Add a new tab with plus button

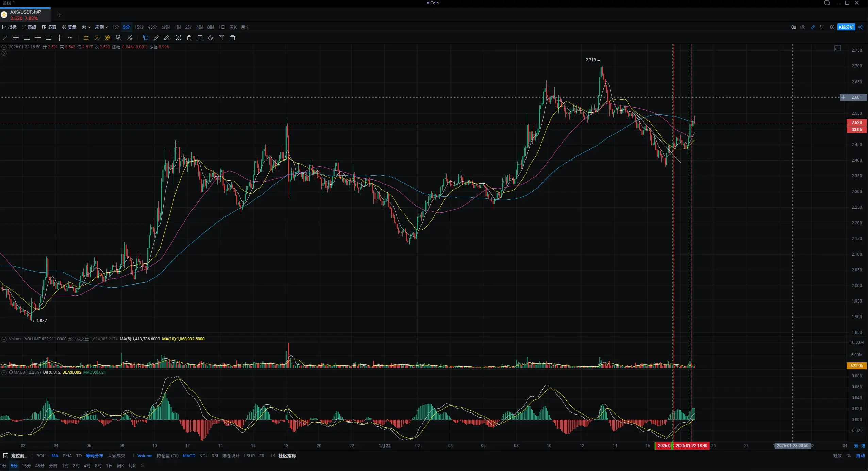(60, 15)
